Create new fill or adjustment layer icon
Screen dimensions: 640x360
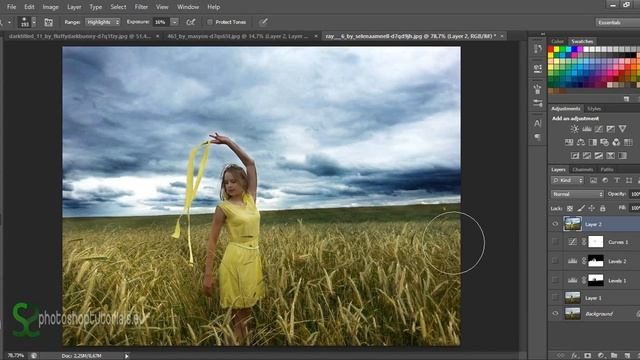click(601, 356)
